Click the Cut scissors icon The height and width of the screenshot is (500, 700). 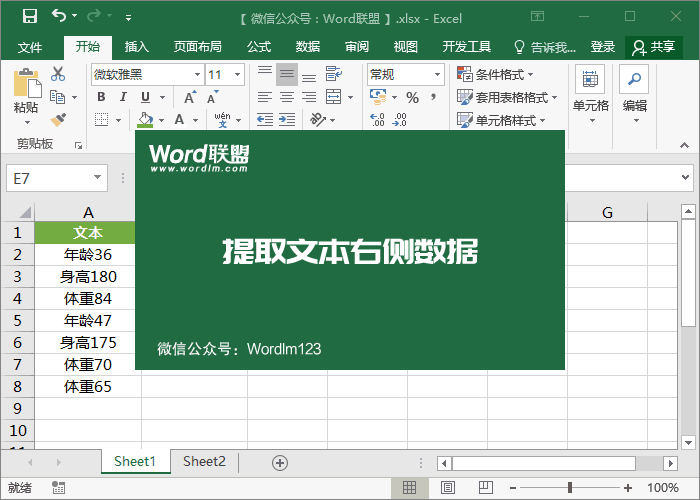[58, 74]
